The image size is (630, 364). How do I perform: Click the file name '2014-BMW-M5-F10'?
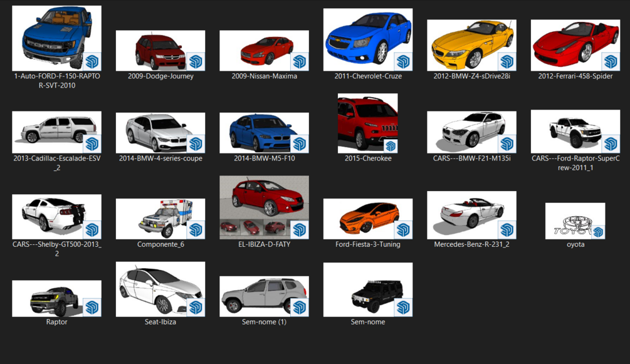click(265, 159)
